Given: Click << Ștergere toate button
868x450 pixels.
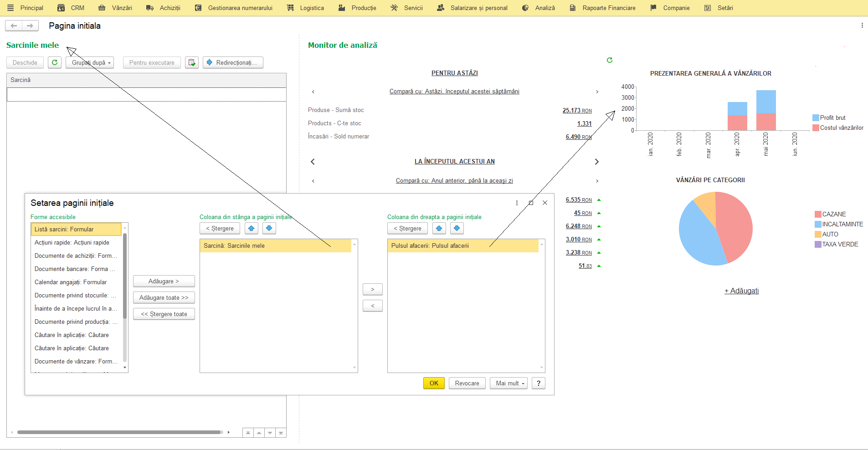Looking at the screenshot, I should (164, 314).
